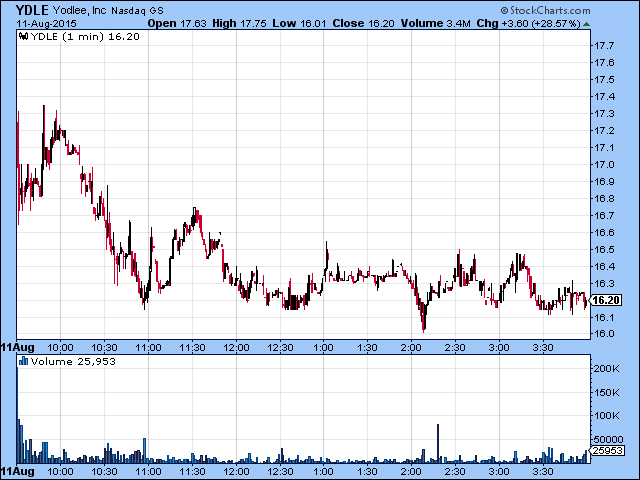This screenshot has width=640, height=480.
Task: Click the 25953 volume value tag
Action: click(x=607, y=450)
